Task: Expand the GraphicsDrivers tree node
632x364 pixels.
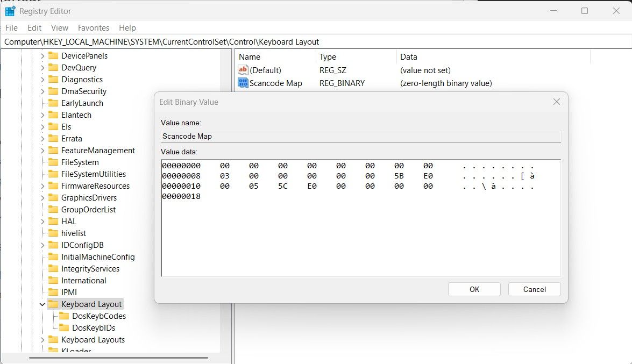Action: (x=42, y=198)
